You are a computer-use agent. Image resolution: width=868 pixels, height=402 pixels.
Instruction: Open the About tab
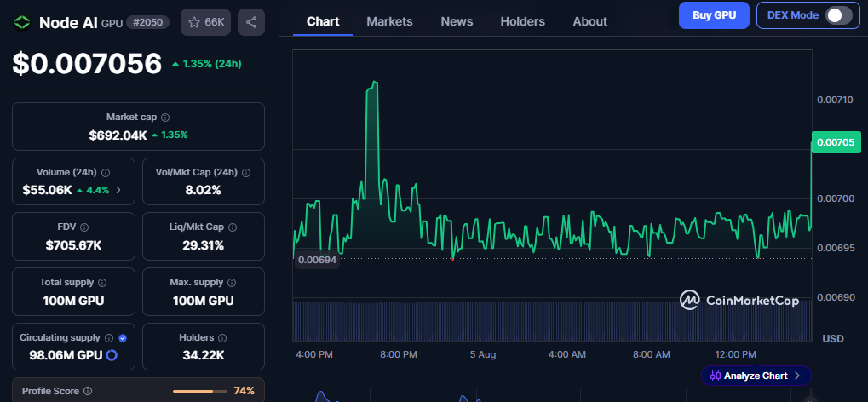[x=590, y=21]
